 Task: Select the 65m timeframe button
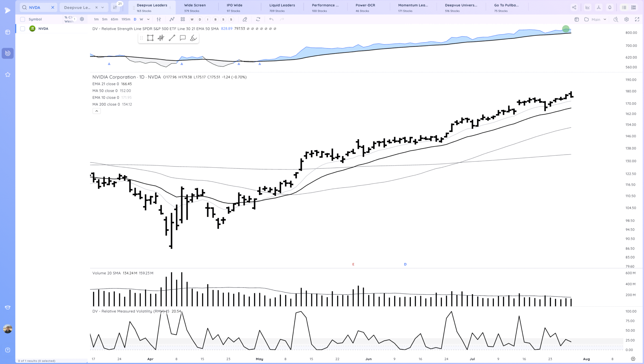[x=114, y=19]
